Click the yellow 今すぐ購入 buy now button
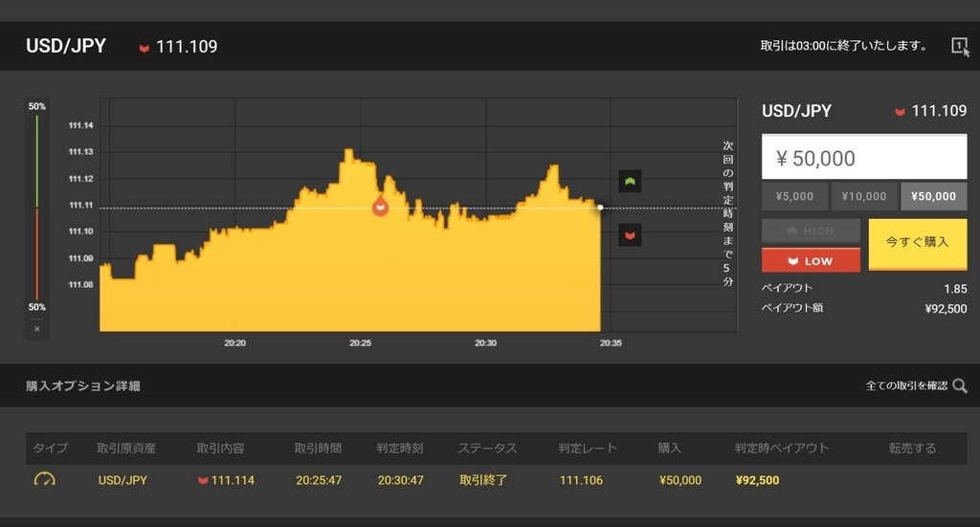This screenshot has height=527, width=980. point(918,244)
